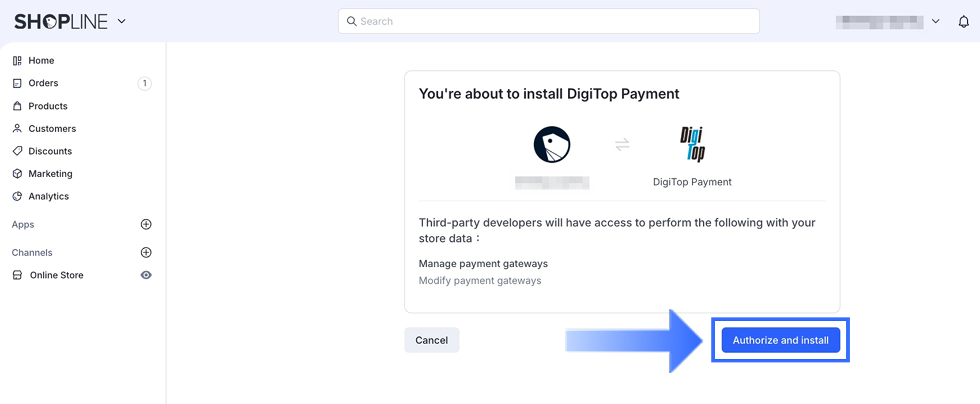
Task: Click the SHOPLINE logo
Action: [61, 21]
